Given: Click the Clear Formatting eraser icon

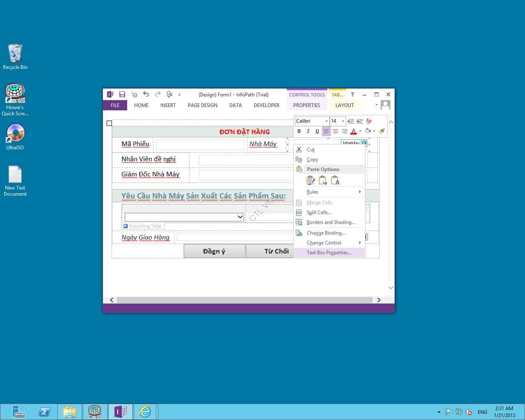Looking at the screenshot, I should (369, 121).
